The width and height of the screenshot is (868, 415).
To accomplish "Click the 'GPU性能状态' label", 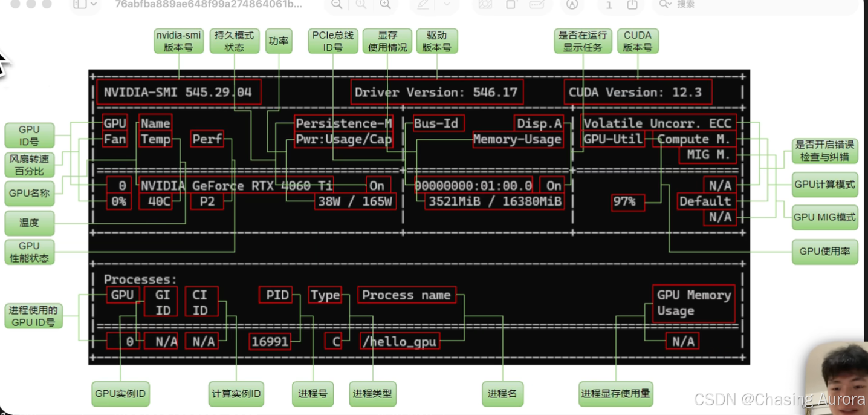I will 29,252.
